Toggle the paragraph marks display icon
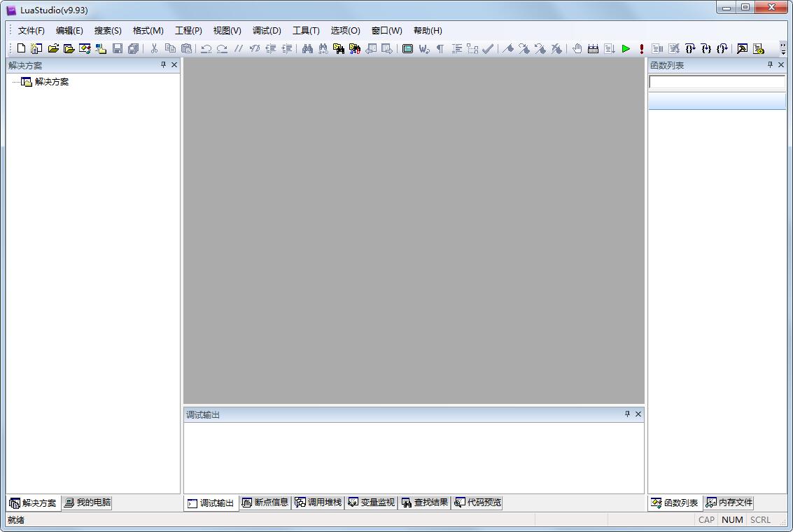Viewport: 793px width, 532px height. (x=440, y=48)
